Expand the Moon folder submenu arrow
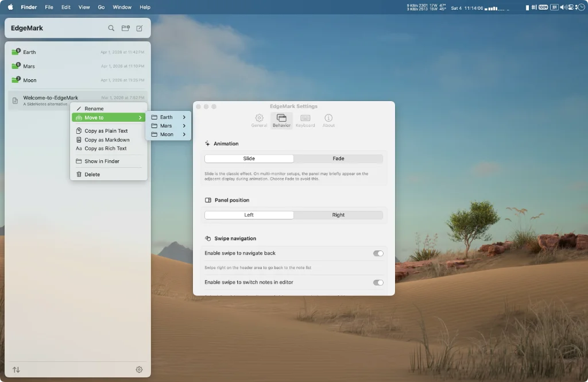588x382 pixels. (184, 134)
